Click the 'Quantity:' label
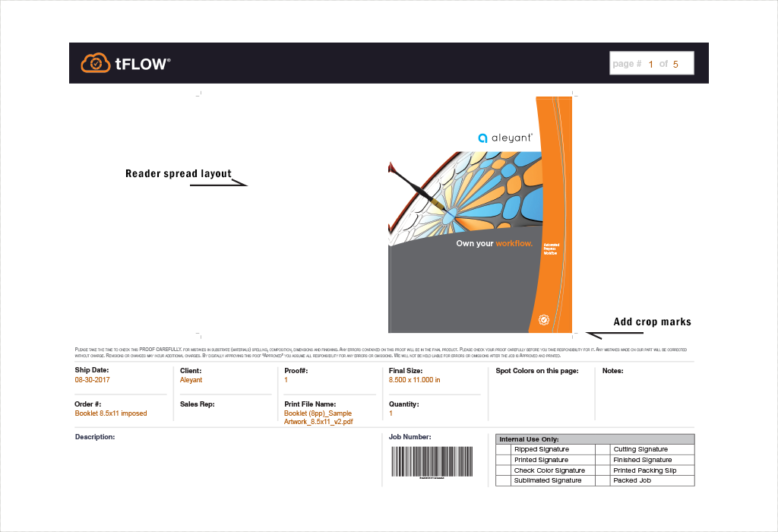 coord(404,404)
